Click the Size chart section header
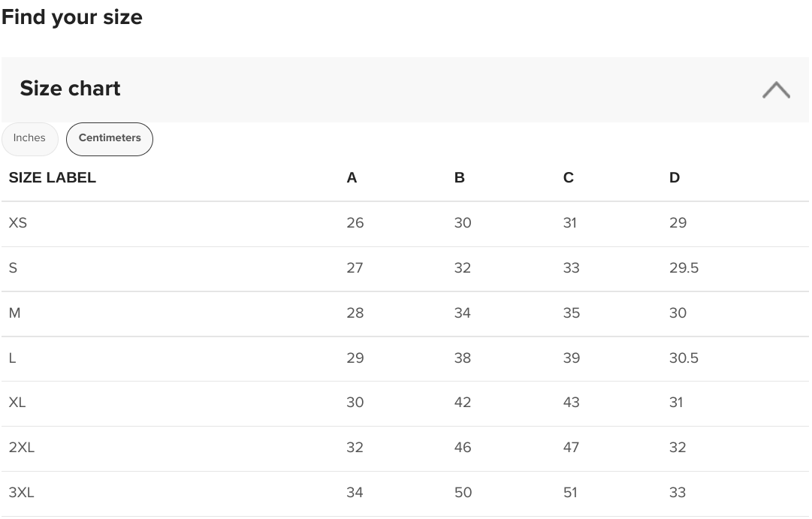The height and width of the screenshot is (519, 812). [x=405, y=89]
